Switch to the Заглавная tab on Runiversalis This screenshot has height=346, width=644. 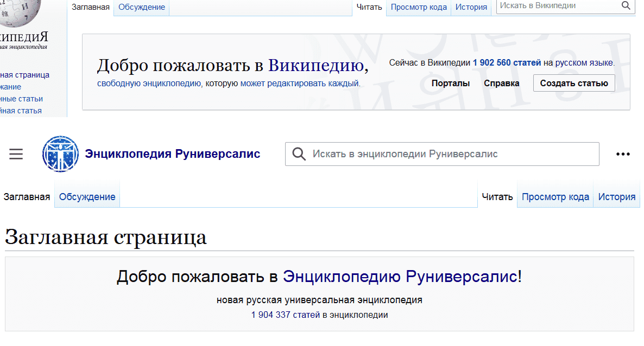26,196
